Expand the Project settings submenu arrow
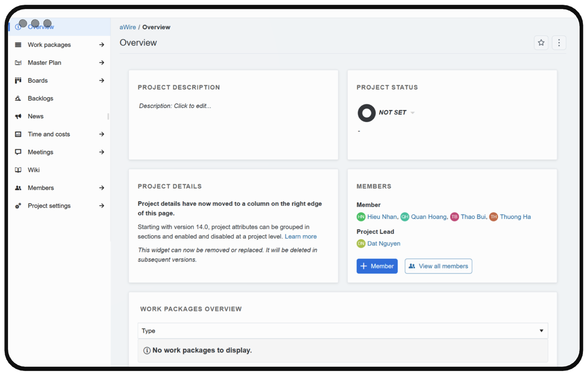Image resolution: width=588 pixels, height=375 pixels. [102, 206]
